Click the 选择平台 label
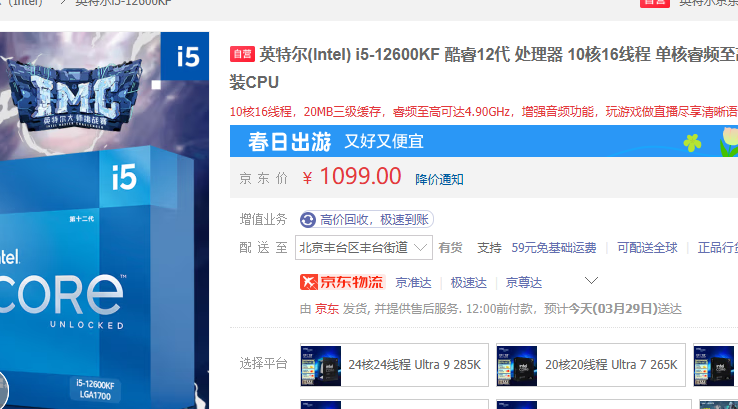 pos(264,363)
